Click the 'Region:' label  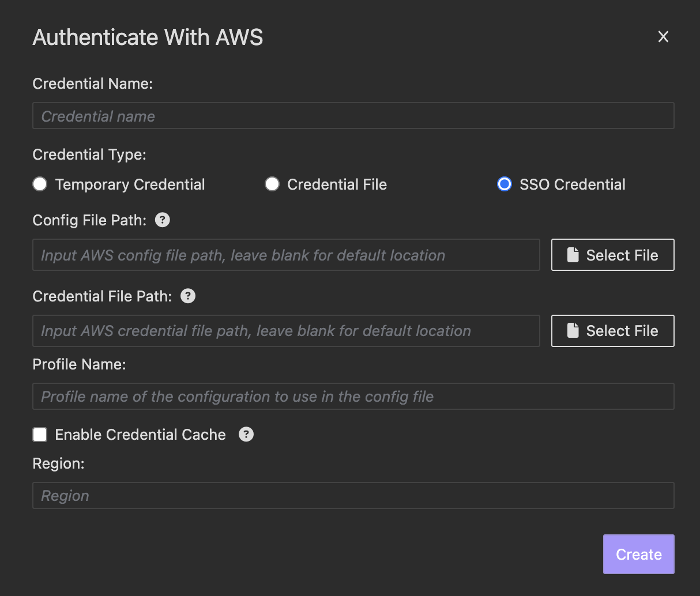point(58,463)
